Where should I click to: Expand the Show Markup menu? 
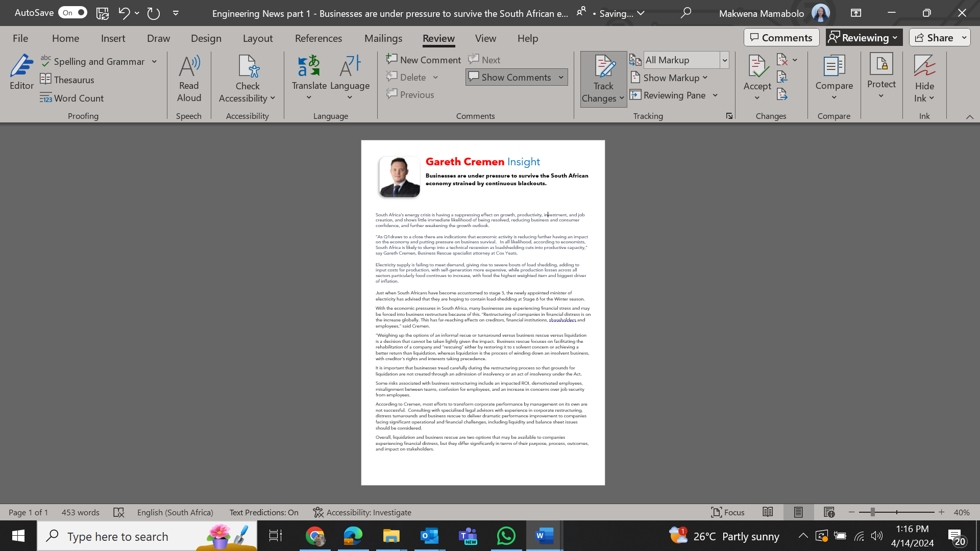click(670, 78)
